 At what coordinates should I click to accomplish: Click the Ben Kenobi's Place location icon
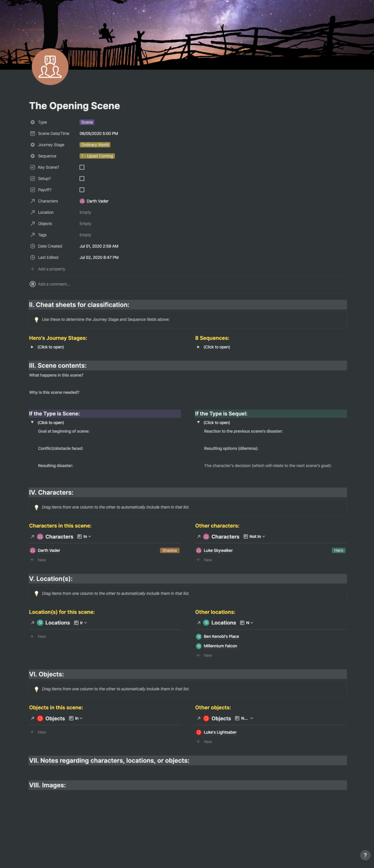tap(199, 637)
